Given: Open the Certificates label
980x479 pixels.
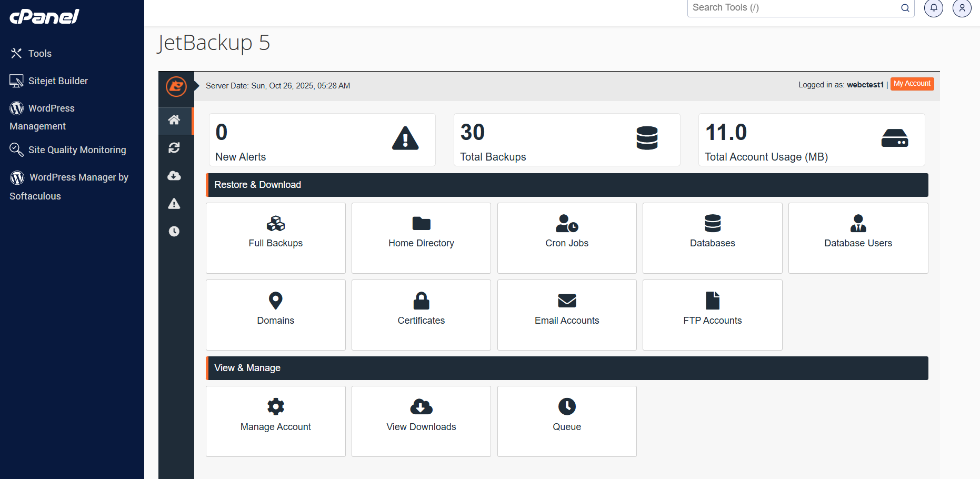Looking at the screenshot, I should click(422, 321).
